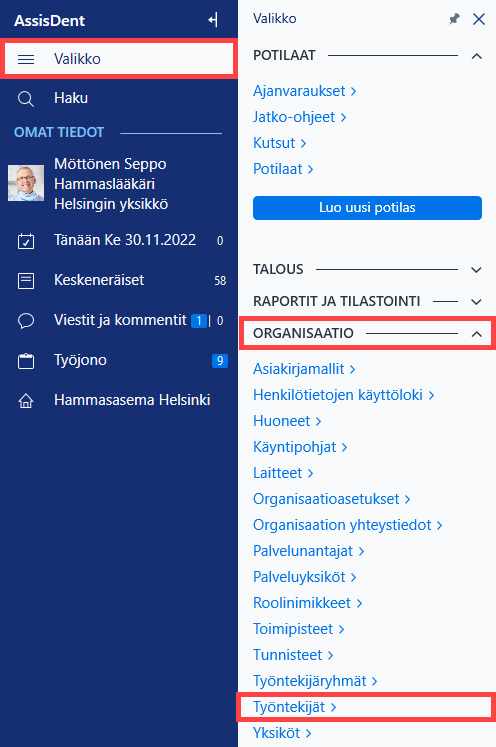Open the Huoneet link

pyautogui.click(x=287, y=421)
